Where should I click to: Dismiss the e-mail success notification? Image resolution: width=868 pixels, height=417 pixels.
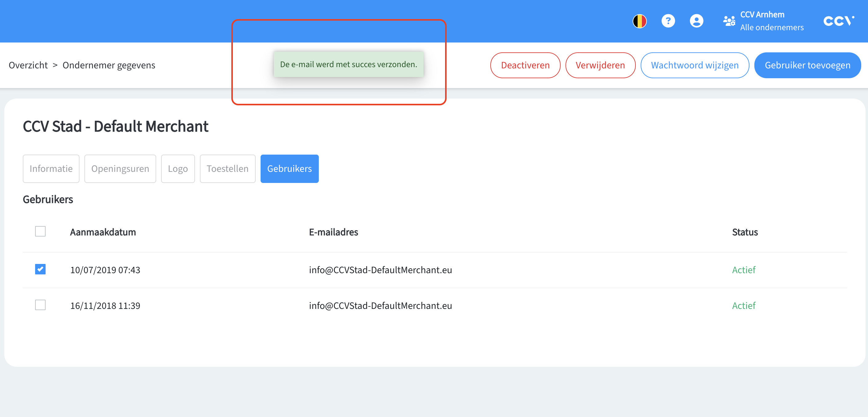348,64
